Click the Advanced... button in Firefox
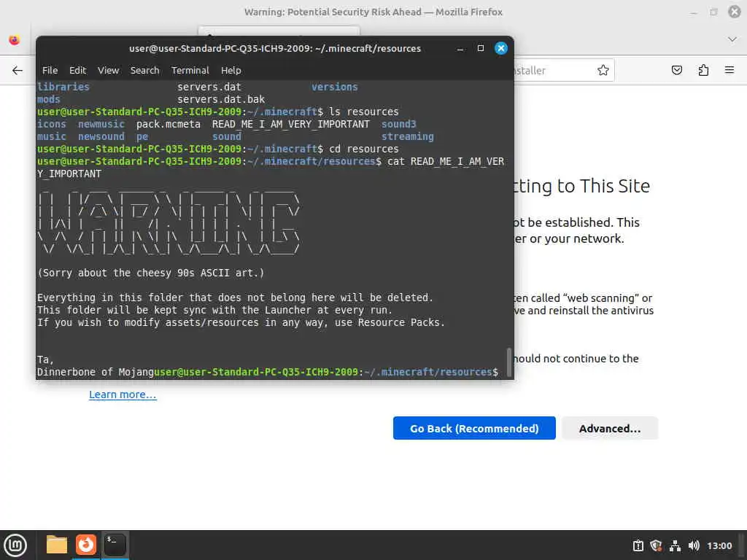Image resolution: width=747 pixels, height=560 pixels. [610, 428]
